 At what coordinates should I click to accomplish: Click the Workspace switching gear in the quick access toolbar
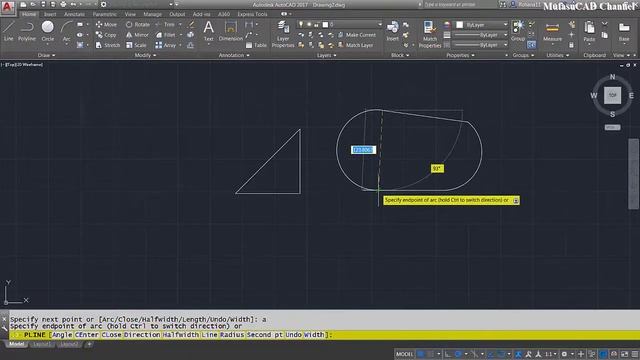click(104, 4)
